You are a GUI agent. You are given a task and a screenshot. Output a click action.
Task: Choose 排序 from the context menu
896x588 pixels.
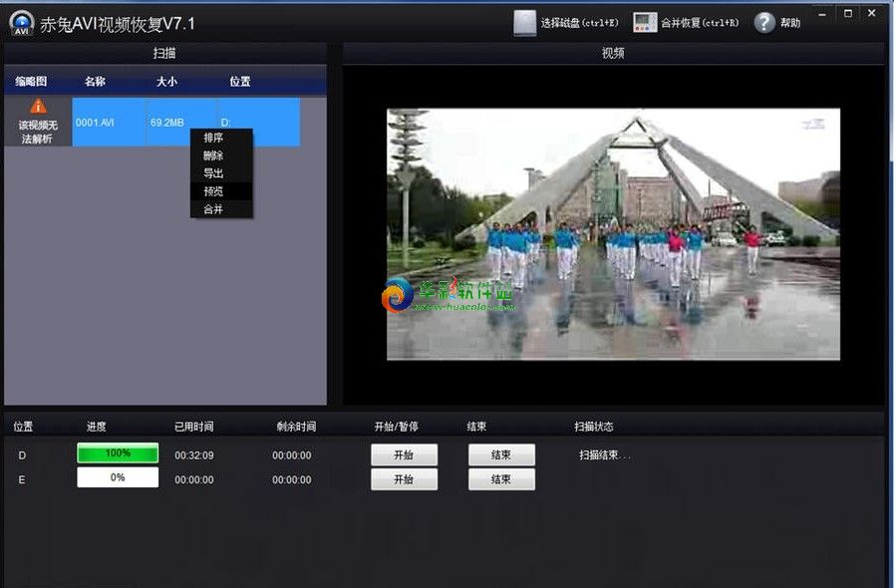221,138
